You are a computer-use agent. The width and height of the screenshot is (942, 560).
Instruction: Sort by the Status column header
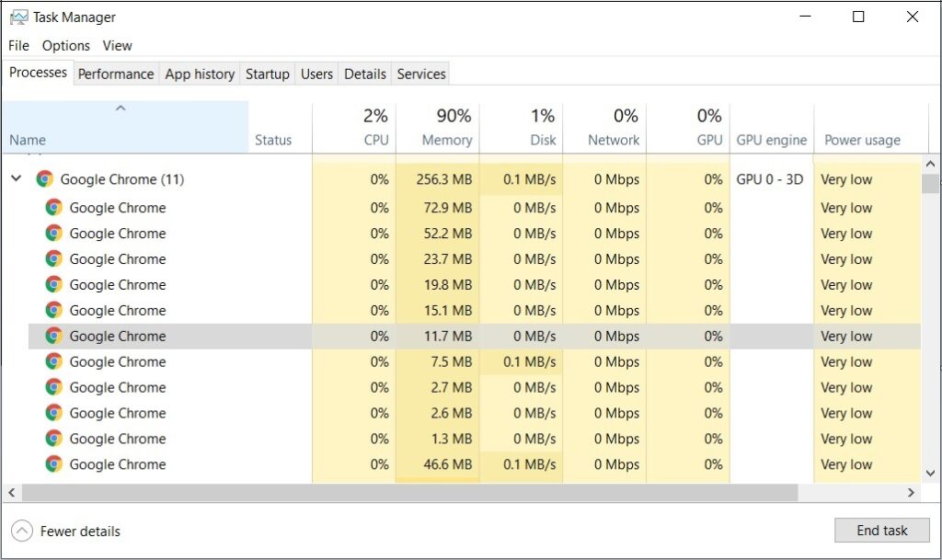(x=280, y=127)
